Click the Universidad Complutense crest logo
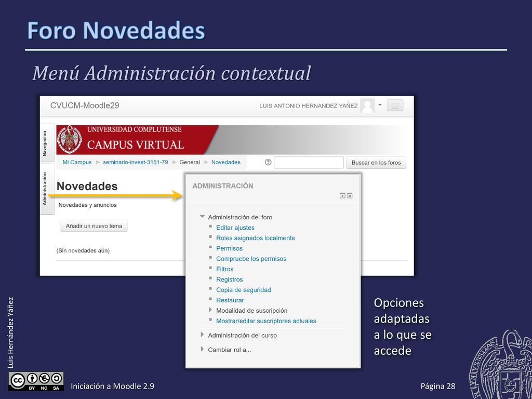 pos(70,139)
